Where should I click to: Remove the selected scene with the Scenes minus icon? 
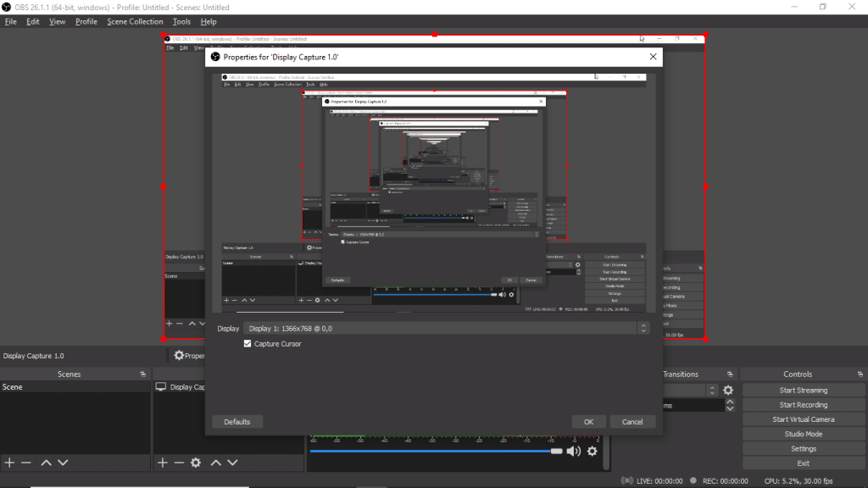(x=26, y=463)
